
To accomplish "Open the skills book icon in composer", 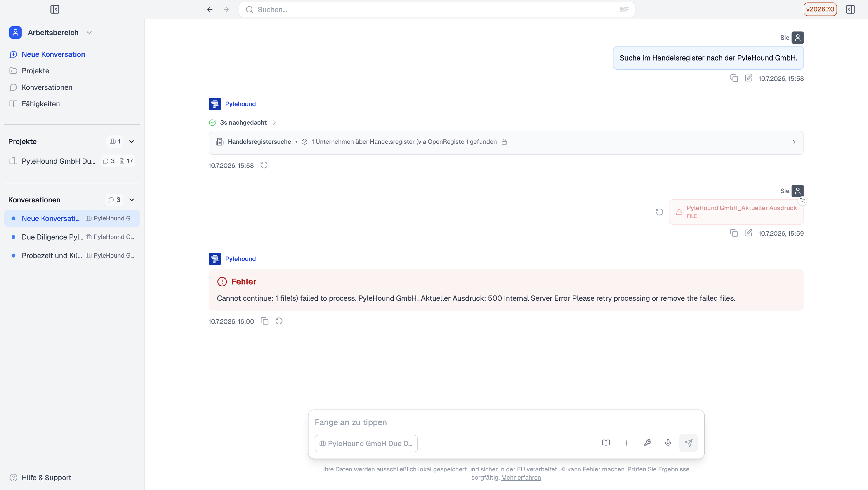I will [606, 443].
